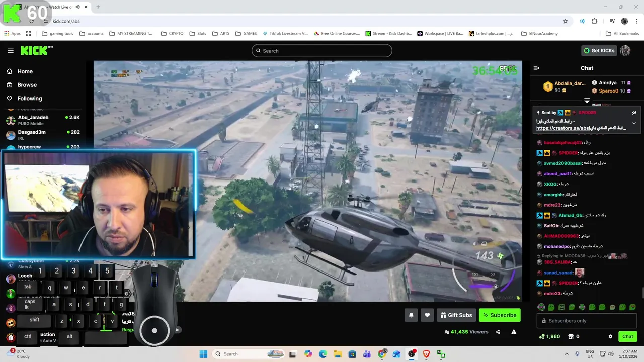Screen dimensions: 644x362
Task: Click chat username Ahmad_Gb
Action: point(570,215)
